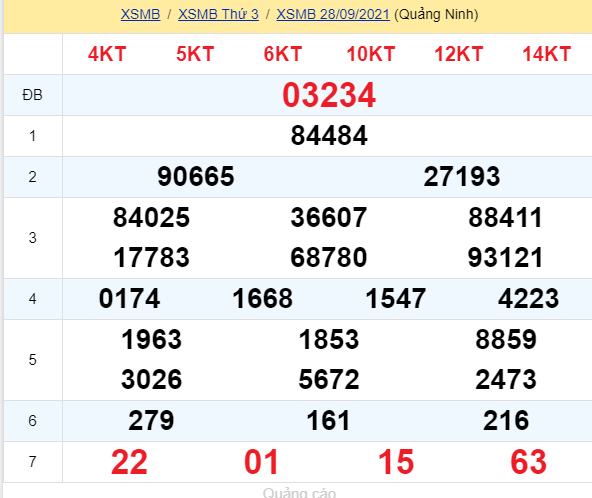
Task: Select second prize number 90665
Action: coord(196,176)
